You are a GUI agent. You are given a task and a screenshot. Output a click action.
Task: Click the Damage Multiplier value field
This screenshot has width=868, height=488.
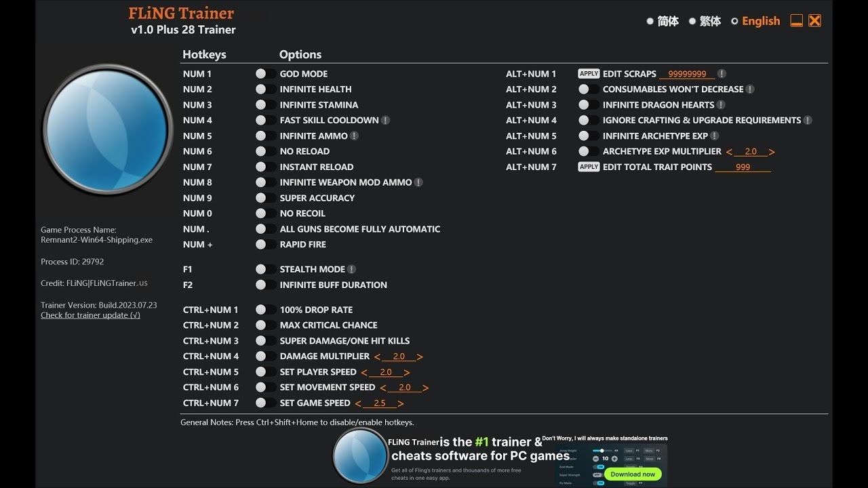[x=399, y=357]
